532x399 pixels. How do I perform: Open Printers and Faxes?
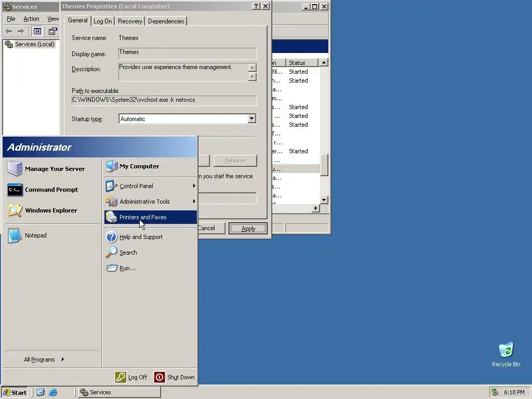[151, 217]
